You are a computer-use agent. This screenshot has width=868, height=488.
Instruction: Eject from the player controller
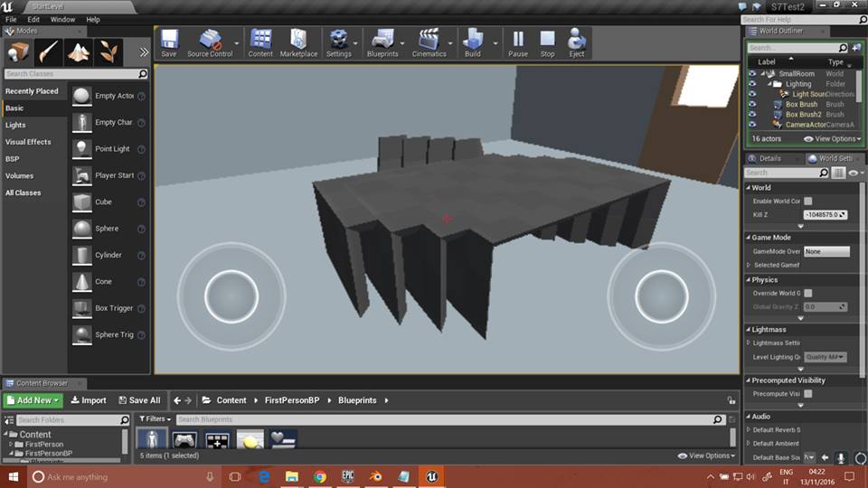[576, 42]
